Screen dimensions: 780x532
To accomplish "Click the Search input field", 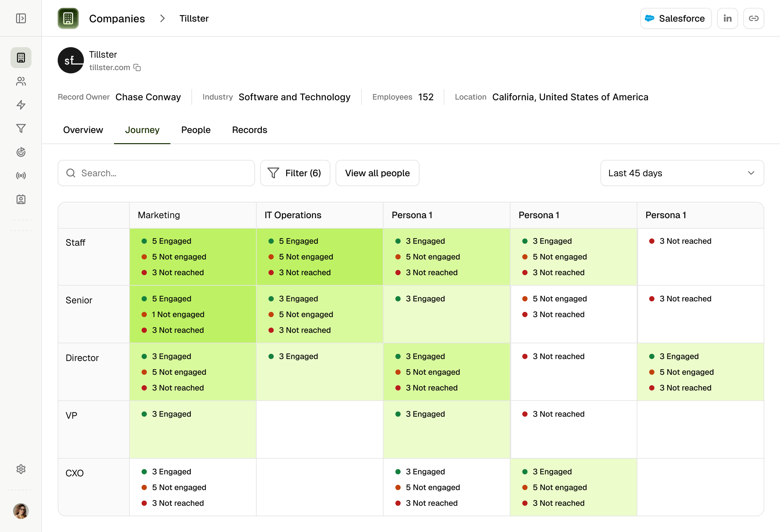I will point(161,173).
